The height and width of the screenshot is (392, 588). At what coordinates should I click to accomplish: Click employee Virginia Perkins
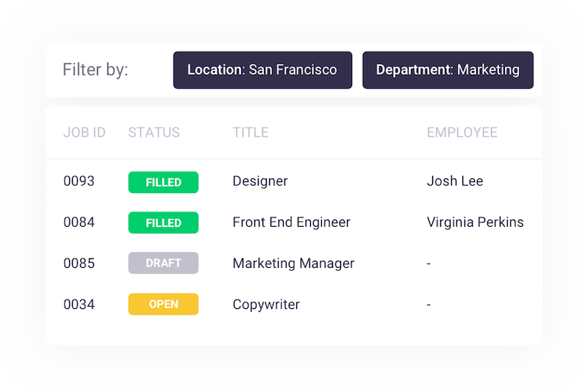tap(475, 222)
